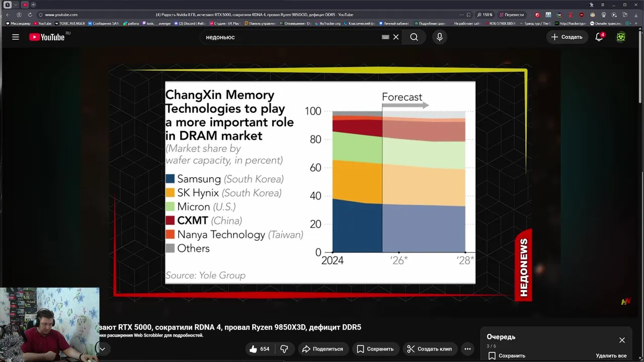Open the red round extension icon
The height and width of the screenshot is (362, 644).
point(537,15)
